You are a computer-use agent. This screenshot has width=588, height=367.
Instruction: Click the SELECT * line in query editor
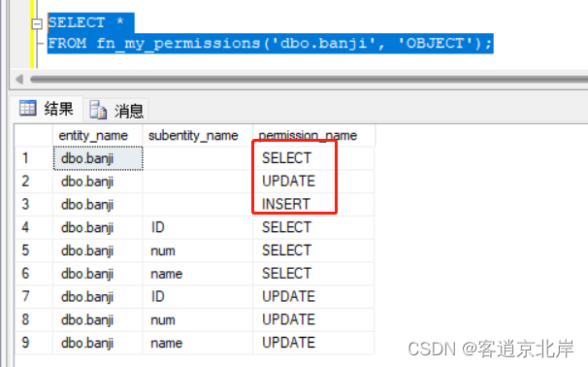coord(91,23)
